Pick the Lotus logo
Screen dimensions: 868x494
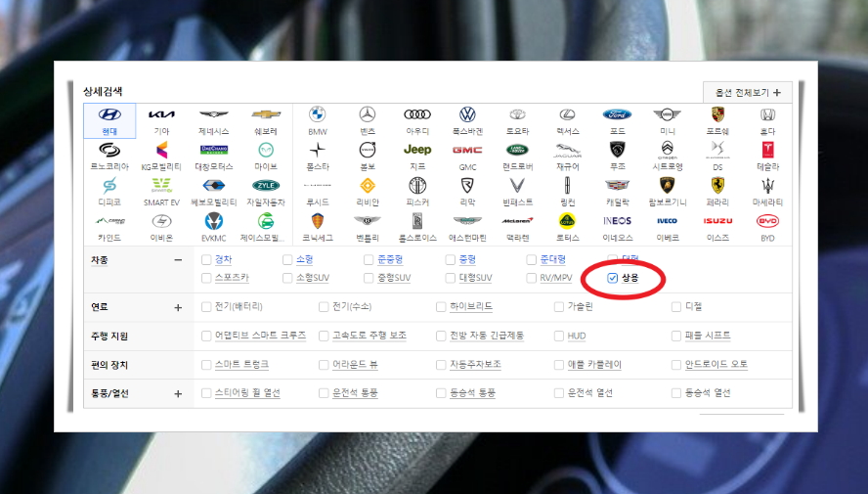(x=567, y=220)
